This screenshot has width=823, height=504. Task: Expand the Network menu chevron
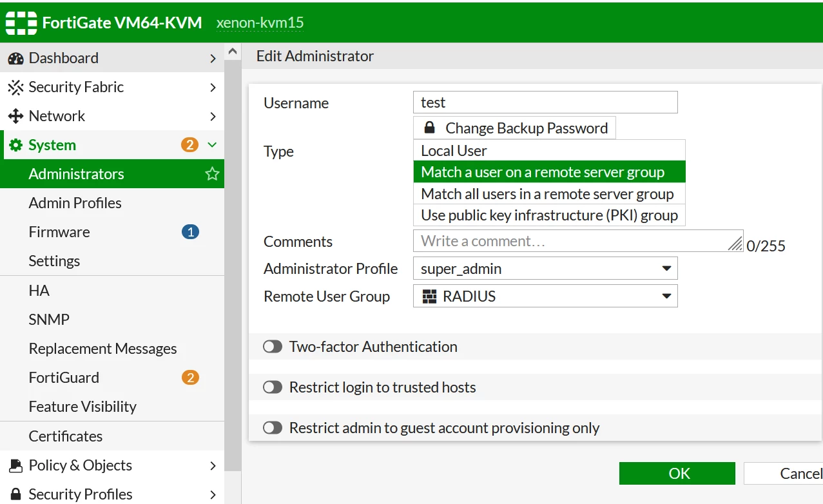pyautogui.click(x=213, y=116)
